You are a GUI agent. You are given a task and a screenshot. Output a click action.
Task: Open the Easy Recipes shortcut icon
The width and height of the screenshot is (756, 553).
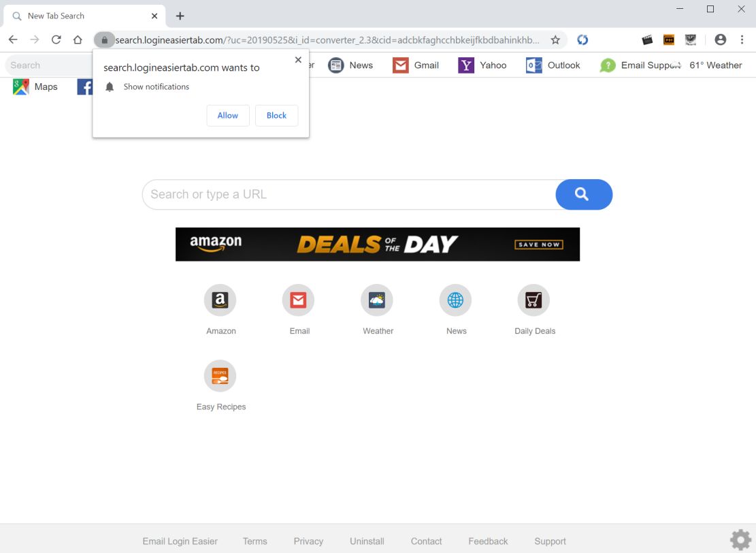pyautogui.click(x=220, y=375)
